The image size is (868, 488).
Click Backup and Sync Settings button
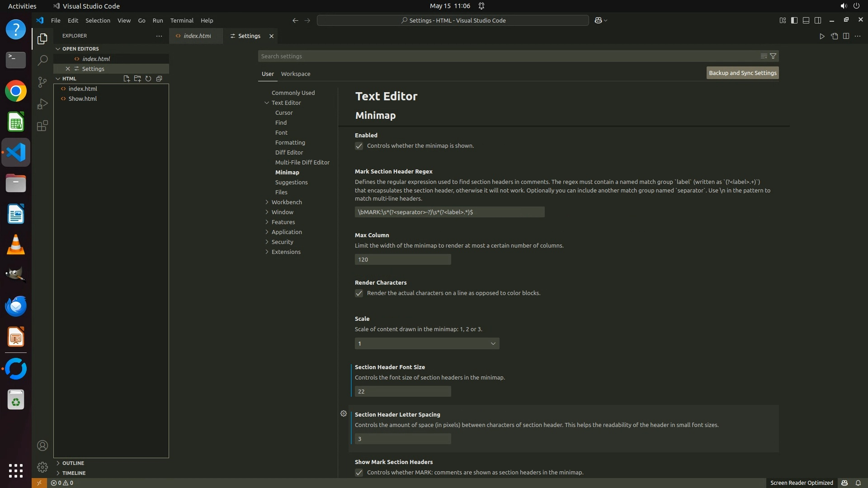pyautogui.click(x=742, y=73)
